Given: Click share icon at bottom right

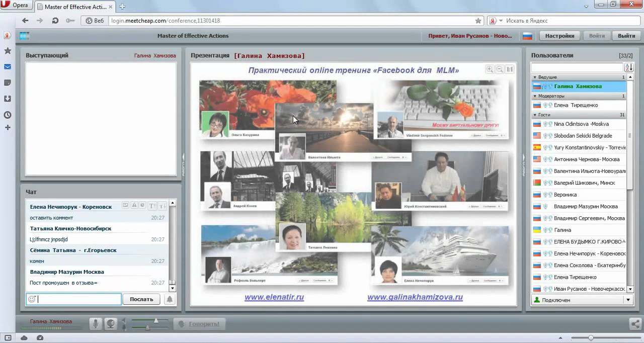Looking at the screenshot, I should (x=635, y=324).
